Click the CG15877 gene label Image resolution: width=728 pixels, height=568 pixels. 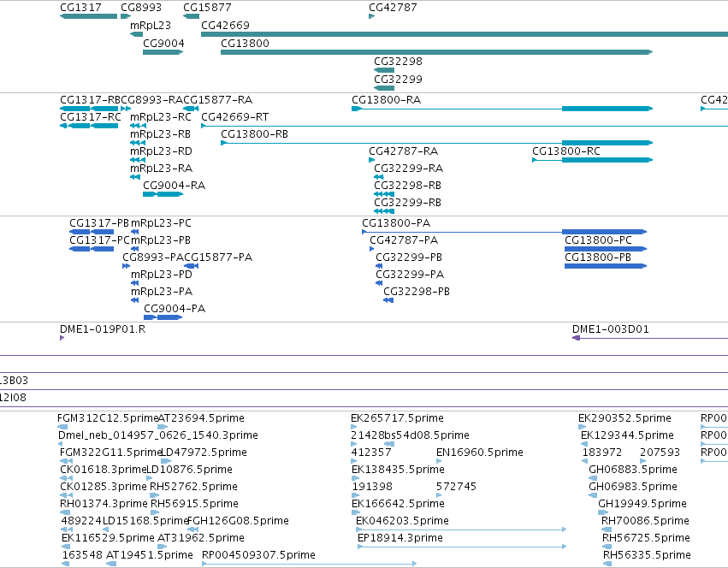[x=207, y=8]
